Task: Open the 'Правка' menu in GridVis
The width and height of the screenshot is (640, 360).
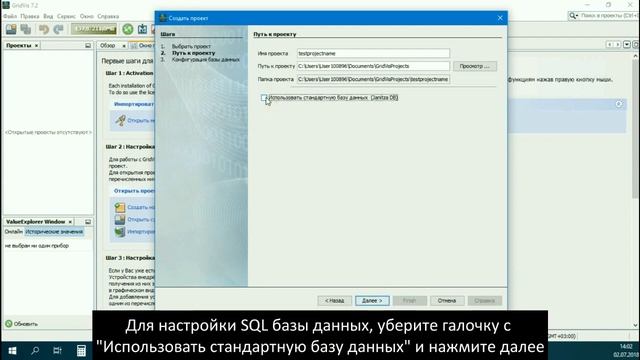Action: [x=30, y=16]
